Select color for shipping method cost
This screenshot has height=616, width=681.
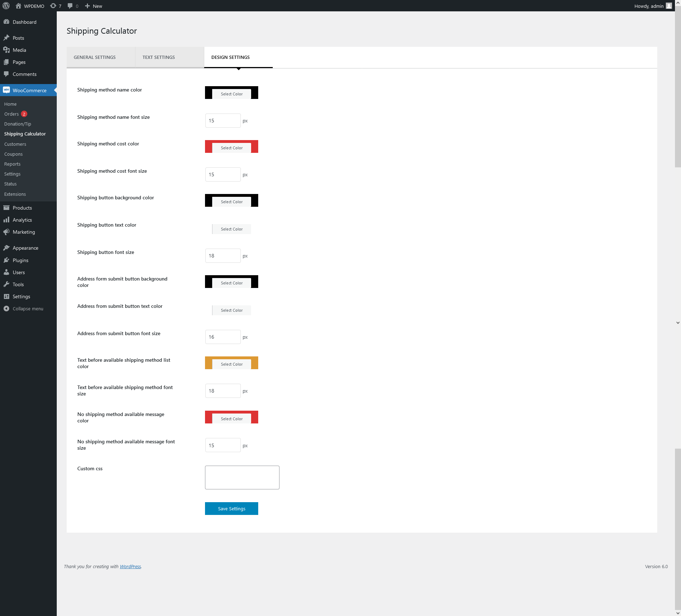[x=232, y=148]
